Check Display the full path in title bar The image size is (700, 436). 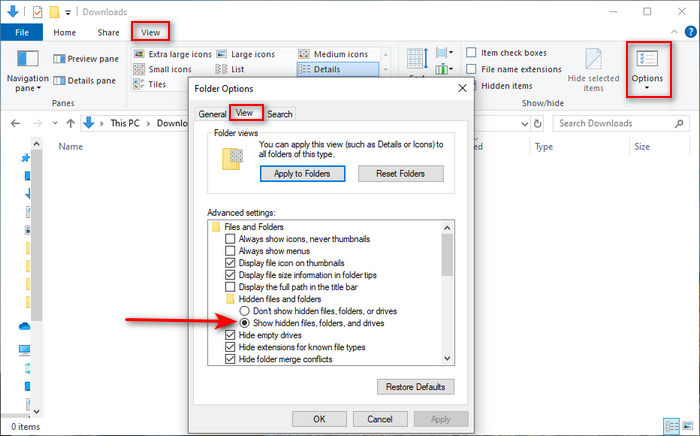tap(230, 287)
